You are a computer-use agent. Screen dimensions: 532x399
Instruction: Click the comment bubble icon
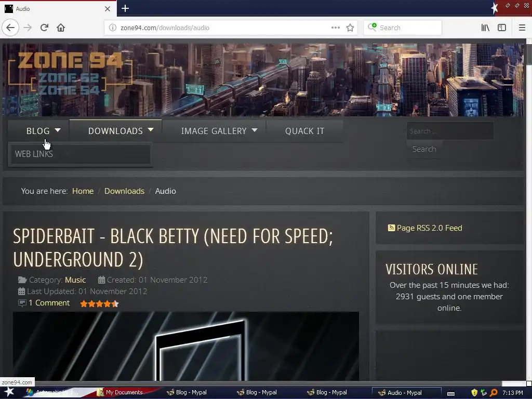click(22, 303)
